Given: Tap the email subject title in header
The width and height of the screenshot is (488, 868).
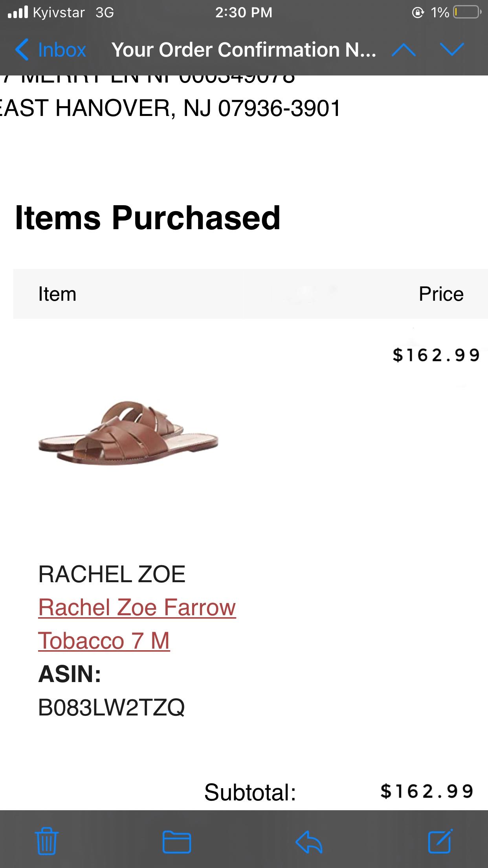Looking at the screenshot, I should pos(244,50).
